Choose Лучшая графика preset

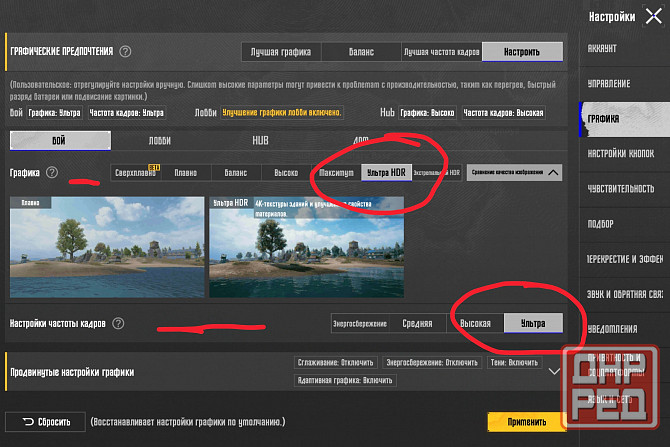[281, 52]
